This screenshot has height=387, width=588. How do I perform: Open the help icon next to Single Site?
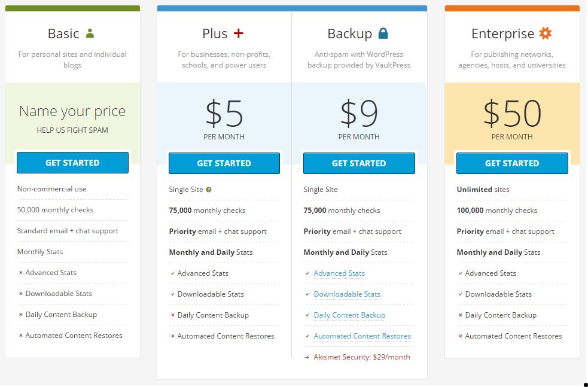coord(209,190)
